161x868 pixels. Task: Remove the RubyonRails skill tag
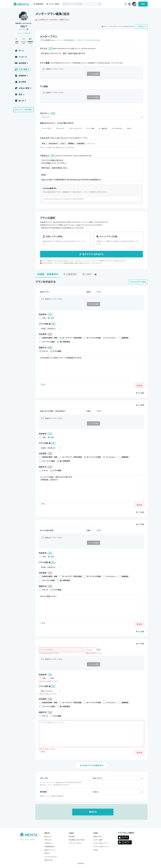pos(58,143)
